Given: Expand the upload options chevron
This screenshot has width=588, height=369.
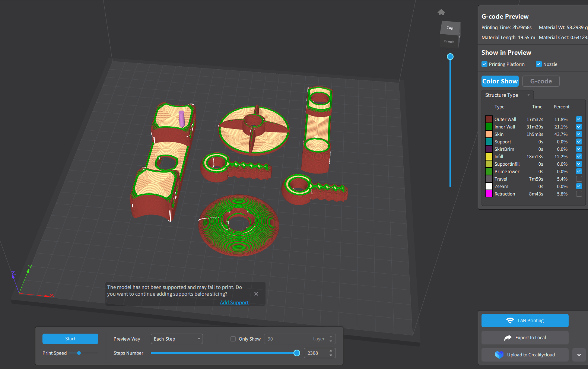Looking at the screenshot, I should tap(579, 355).
